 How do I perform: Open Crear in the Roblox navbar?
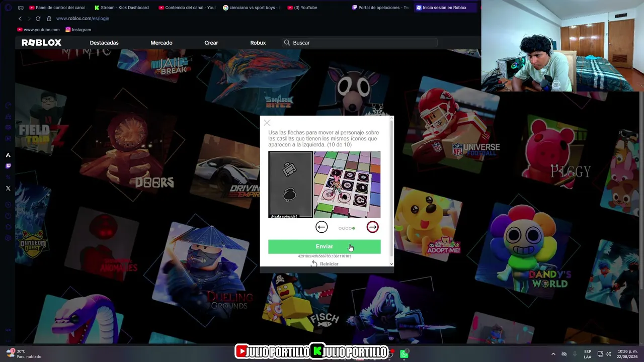point(211,43)
